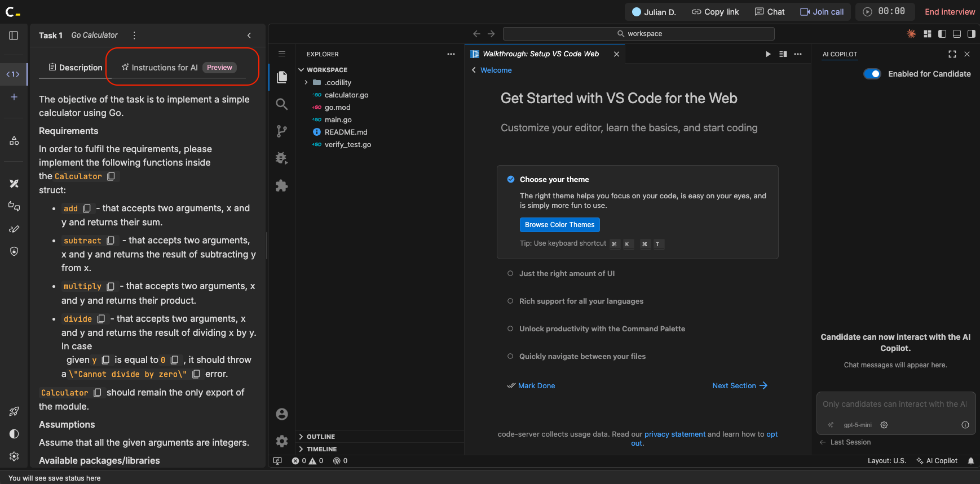The height and width of the screenshot is (484, 980).
Task: Switch to the Description tab
Action: 76,68
